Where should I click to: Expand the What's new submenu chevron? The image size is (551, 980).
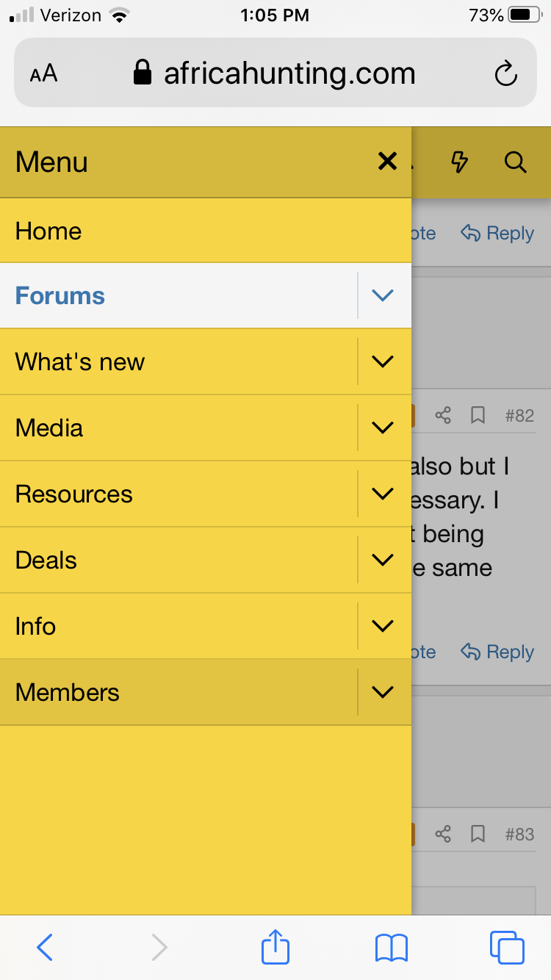tap(383, 361)
